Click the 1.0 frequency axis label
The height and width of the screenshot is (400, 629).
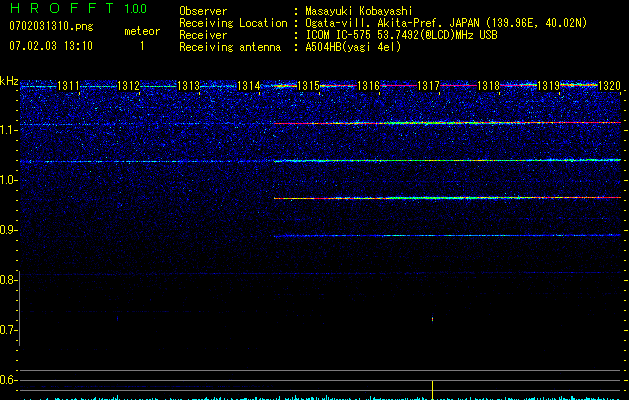[x=8, y=180]
